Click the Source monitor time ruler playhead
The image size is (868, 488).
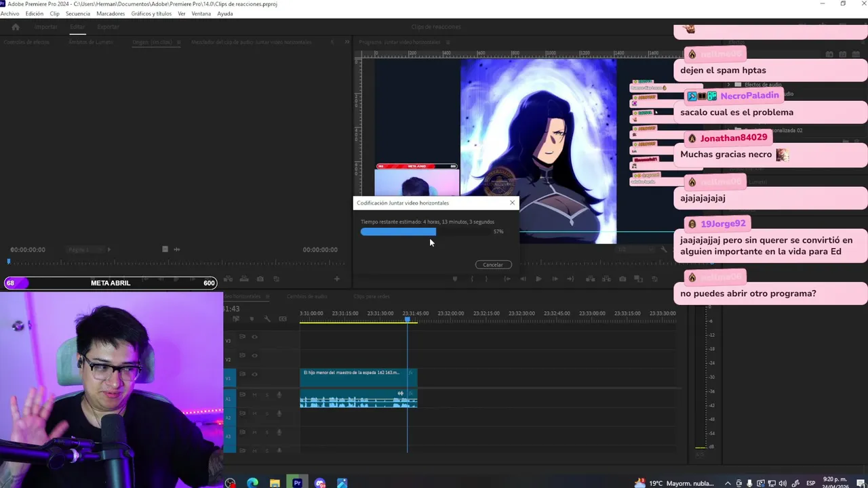9,261
